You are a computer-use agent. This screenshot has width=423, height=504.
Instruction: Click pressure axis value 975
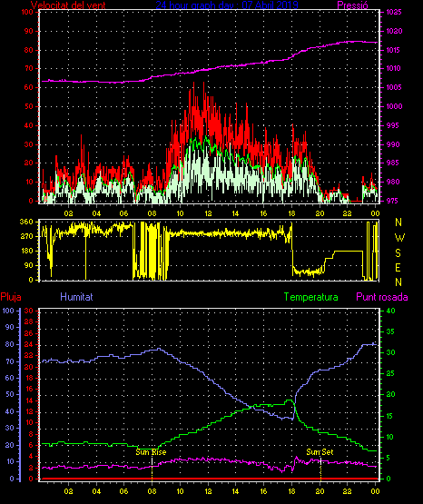pyautogui.click(x=392, y=201)
